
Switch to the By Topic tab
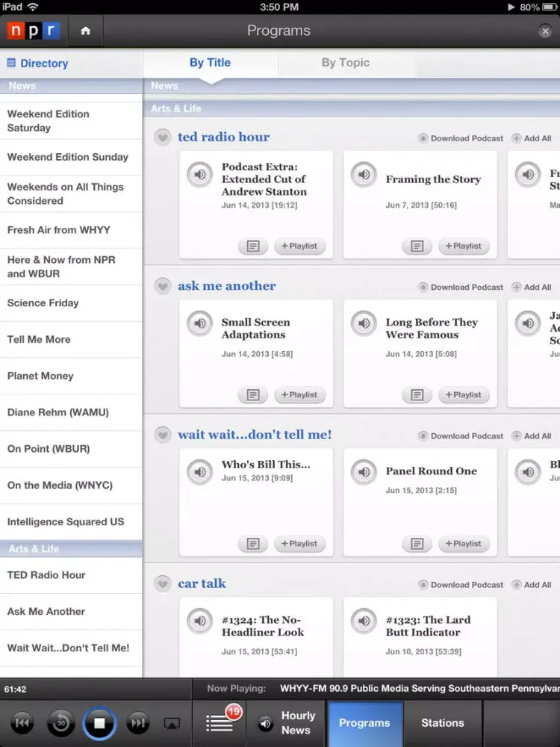click(346, 63)
